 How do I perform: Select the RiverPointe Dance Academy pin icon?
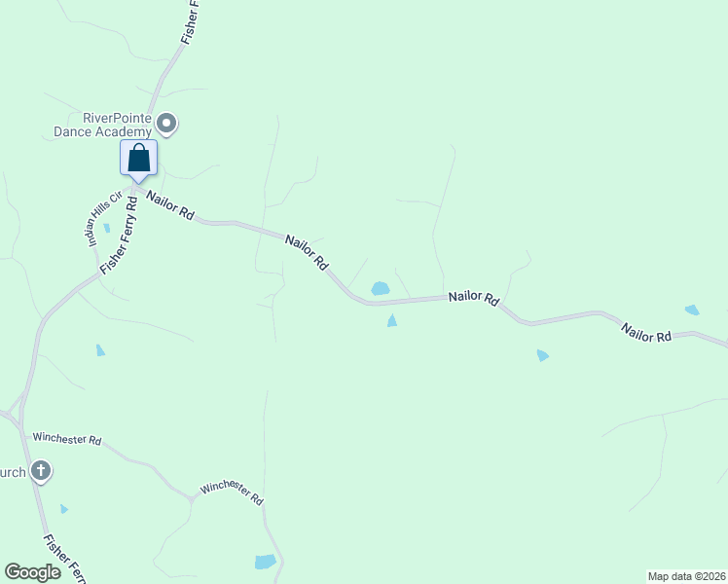point(166,125)
